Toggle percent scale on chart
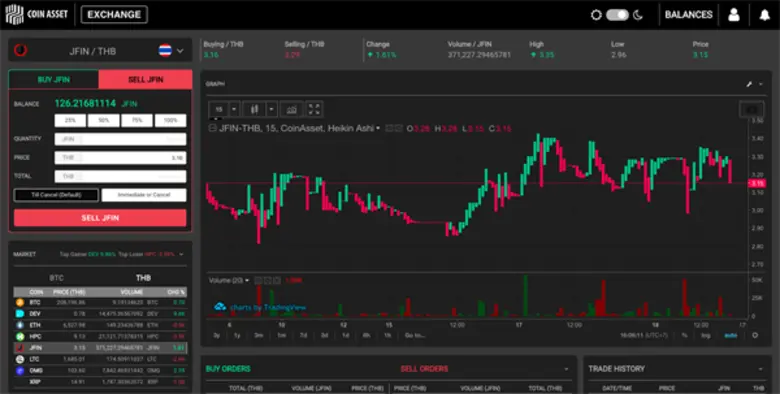 pyautogui.click(x=684, y=335)
